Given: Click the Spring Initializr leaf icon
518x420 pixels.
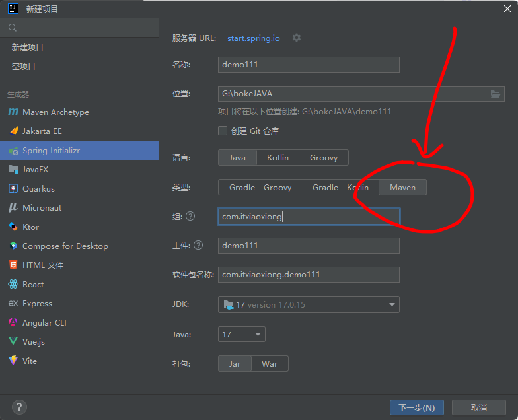Looking at the screenshot, I should pos(13,151).
